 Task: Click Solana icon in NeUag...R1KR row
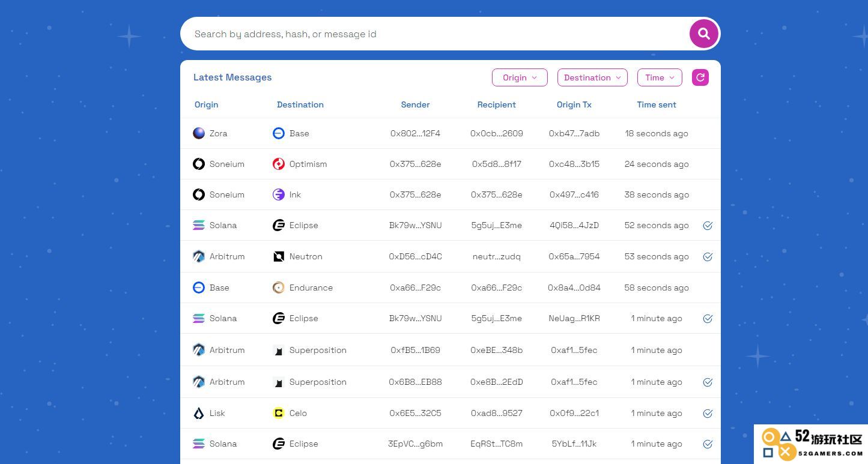click(199, 318)
